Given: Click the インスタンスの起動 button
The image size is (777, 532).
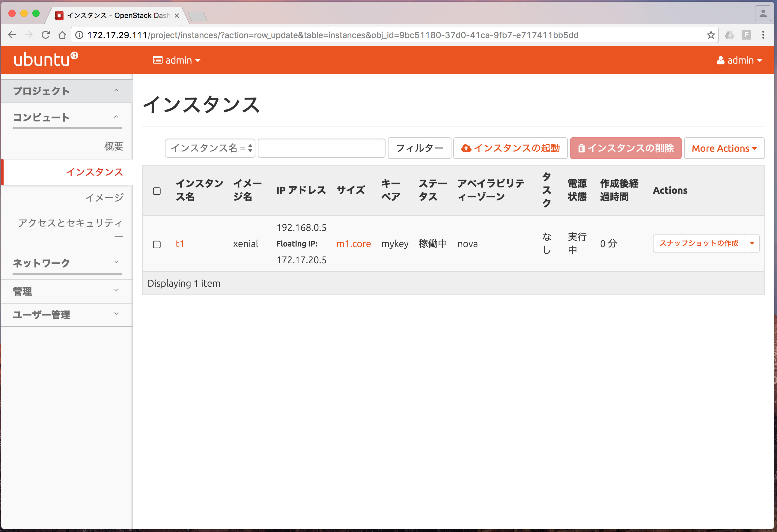Looking at the screenshot, I should click(510, 148).
